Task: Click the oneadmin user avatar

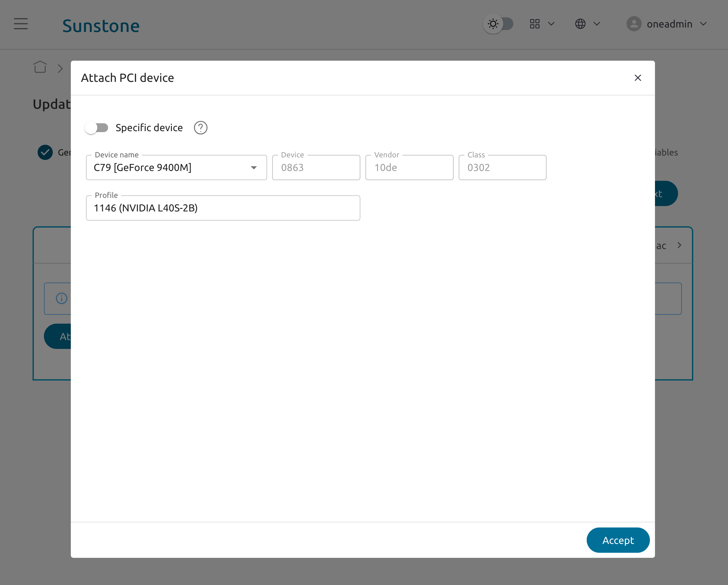Action: click(x=634, y=24)
